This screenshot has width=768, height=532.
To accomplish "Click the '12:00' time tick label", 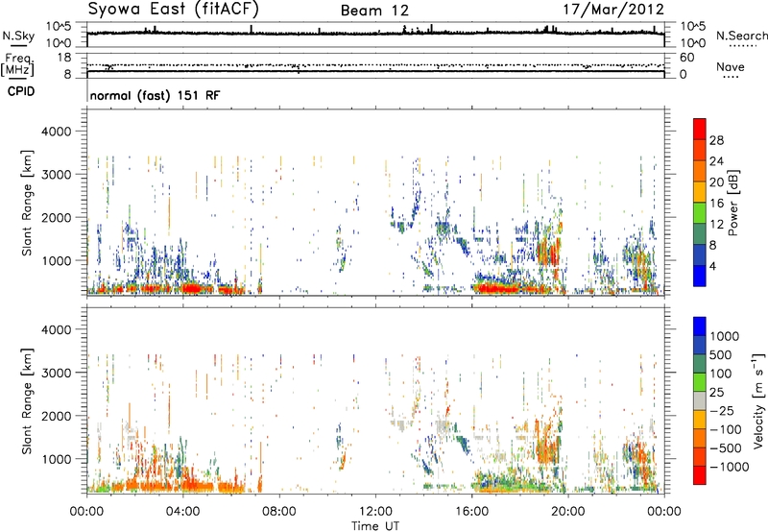I will pyautogui.click(x=375, y=512).
